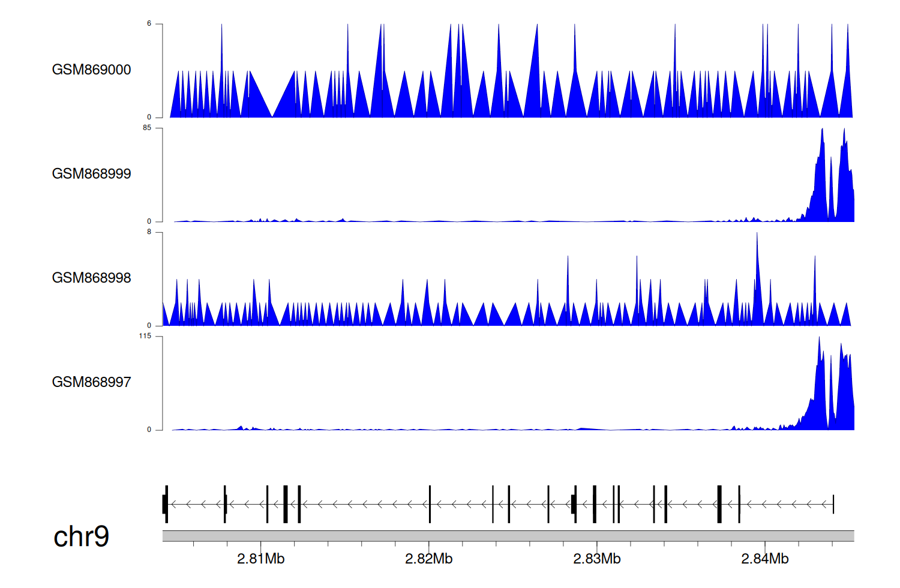
Task: Click the 2.84Mb coordinate label
Action: click(764, 559)
